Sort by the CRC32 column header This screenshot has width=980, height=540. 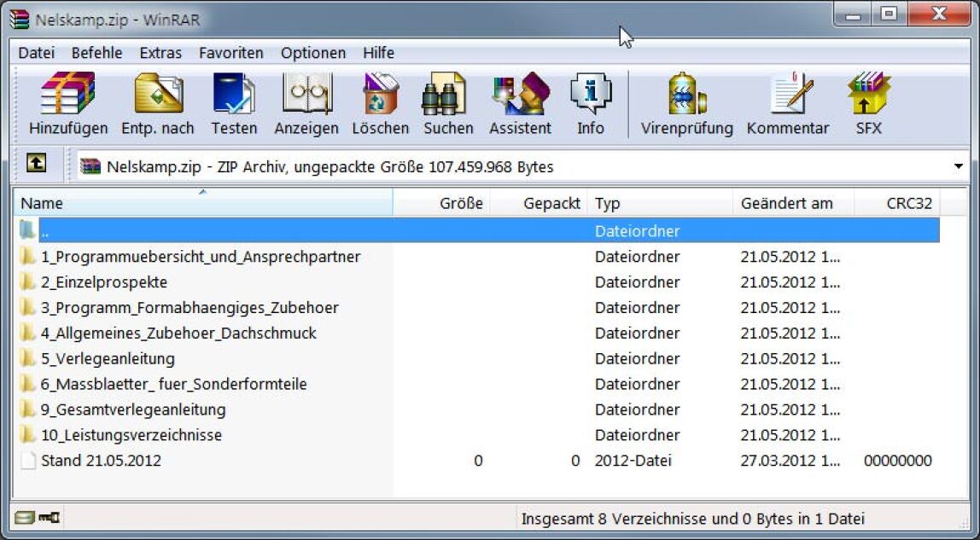click(x=897, y=203)
